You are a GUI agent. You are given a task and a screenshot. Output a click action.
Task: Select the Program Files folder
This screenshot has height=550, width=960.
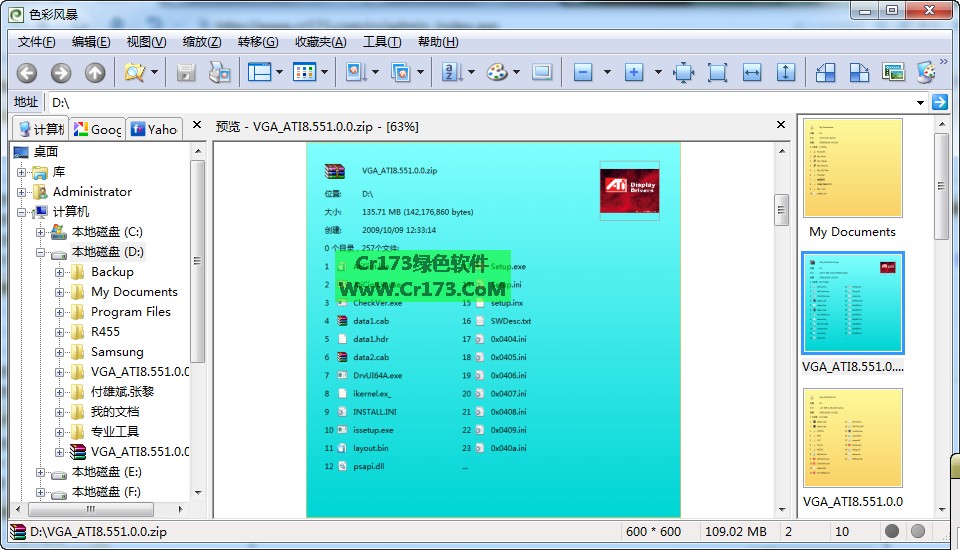tap(130, 312)
